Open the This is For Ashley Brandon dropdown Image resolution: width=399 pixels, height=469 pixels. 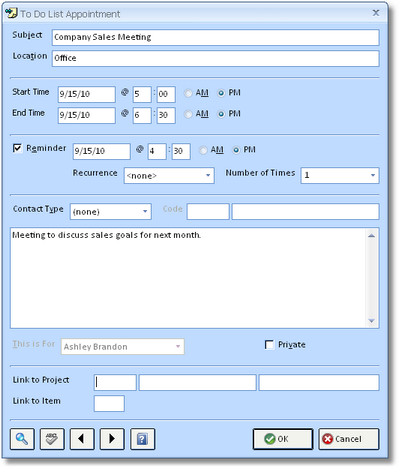[123, 347]
